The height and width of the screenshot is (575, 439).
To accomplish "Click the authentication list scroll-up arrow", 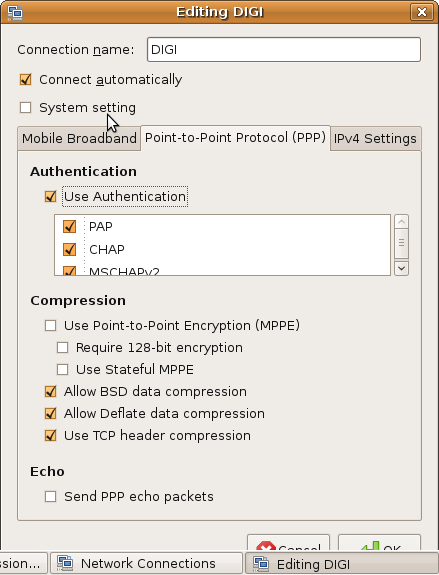I will point(402,221).
